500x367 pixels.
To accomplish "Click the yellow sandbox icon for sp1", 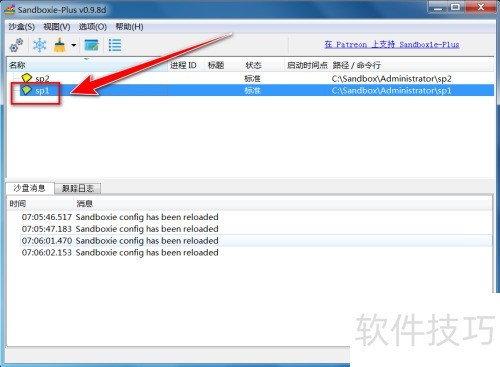I will click(26, 90).
